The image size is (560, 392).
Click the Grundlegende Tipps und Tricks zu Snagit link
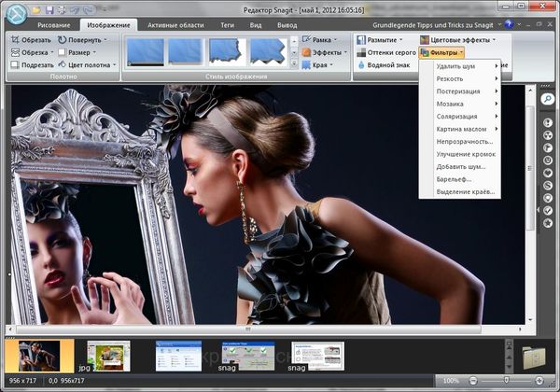[434, 24]
